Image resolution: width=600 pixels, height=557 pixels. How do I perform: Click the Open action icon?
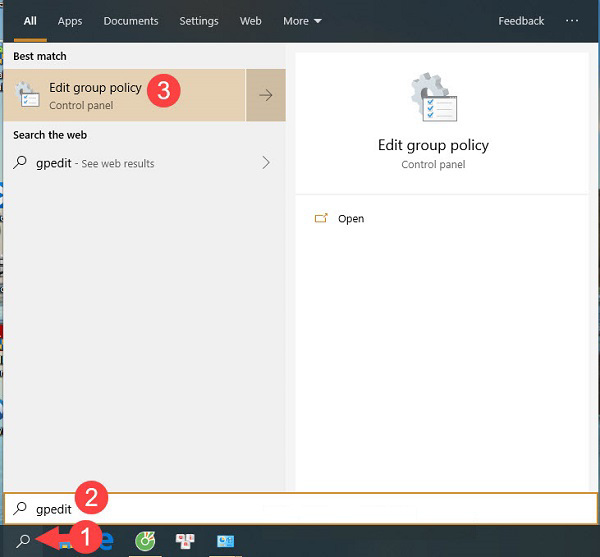click(x=321, y=218)
